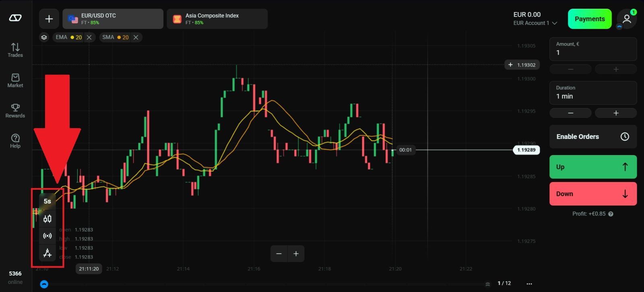Open the Help sidebar section
This screenshot has width=644, height=292.
pyautogui.click(x=15, y=141)
